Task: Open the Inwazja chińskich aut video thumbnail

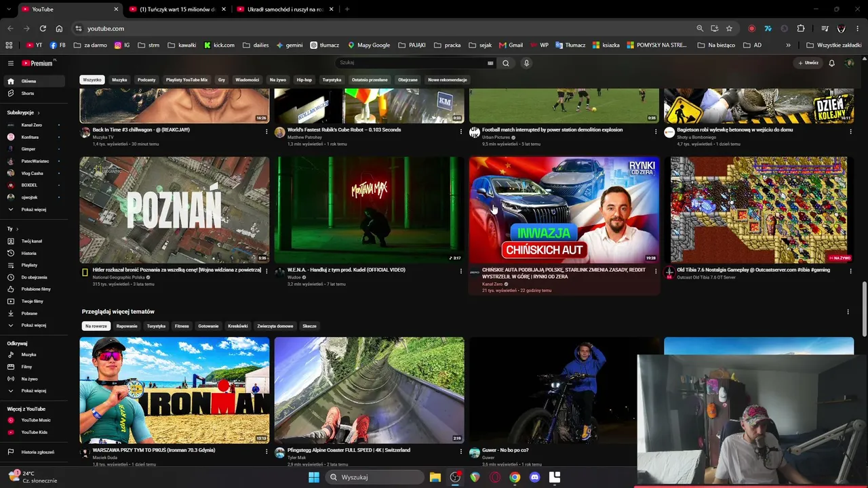Action: (564, 210)
